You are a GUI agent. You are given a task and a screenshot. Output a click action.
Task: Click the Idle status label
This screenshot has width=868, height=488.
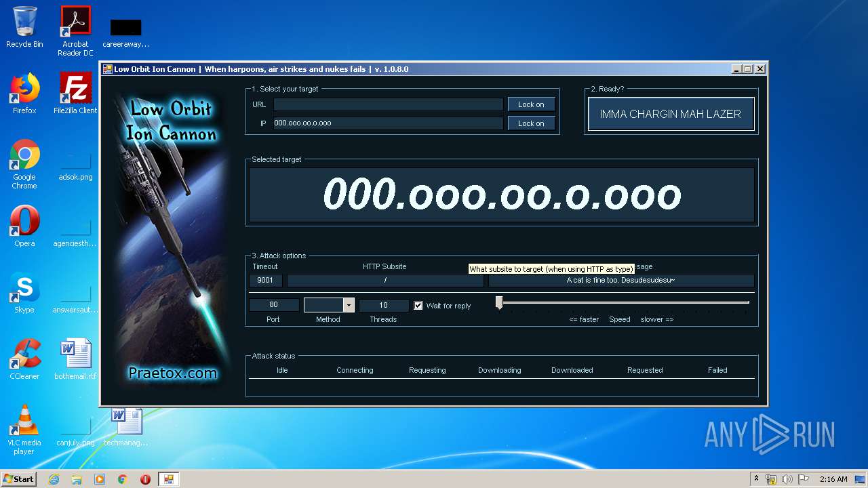point(282,370)
